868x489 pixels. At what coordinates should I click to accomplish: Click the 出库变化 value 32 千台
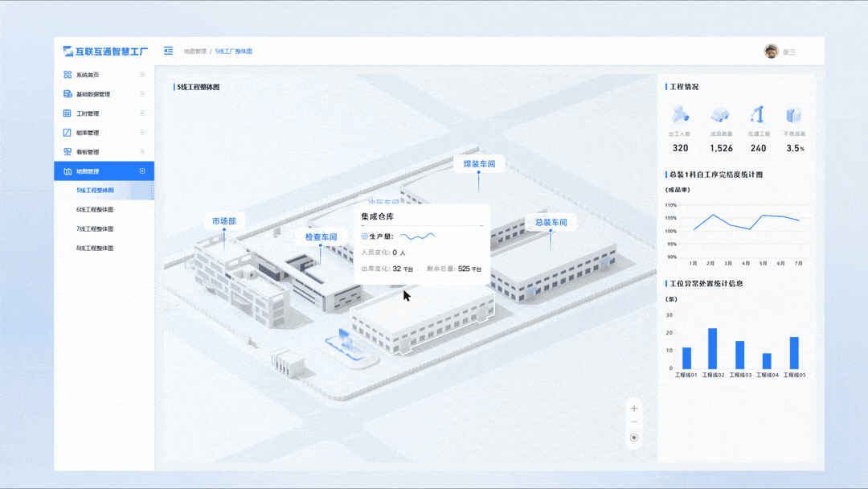coord(403,269)
